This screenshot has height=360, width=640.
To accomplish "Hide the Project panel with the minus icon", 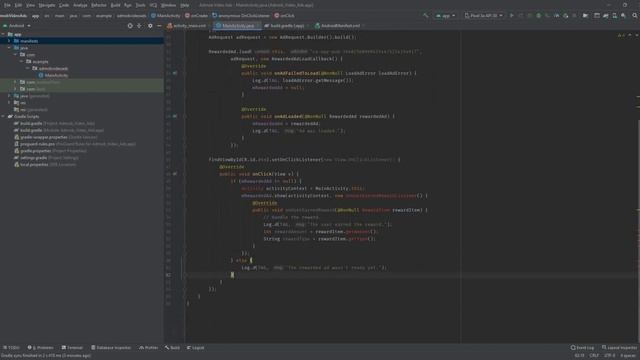I will click(159, 26).
